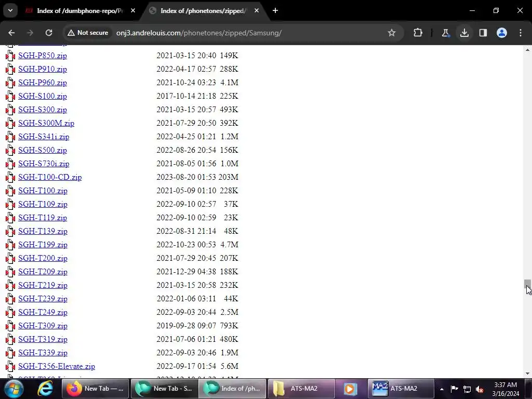Image resolution: width=532 pixels, height=399 pixels.
Task: Download SGH-S300.zip
Action: click(x=43, y=110)
